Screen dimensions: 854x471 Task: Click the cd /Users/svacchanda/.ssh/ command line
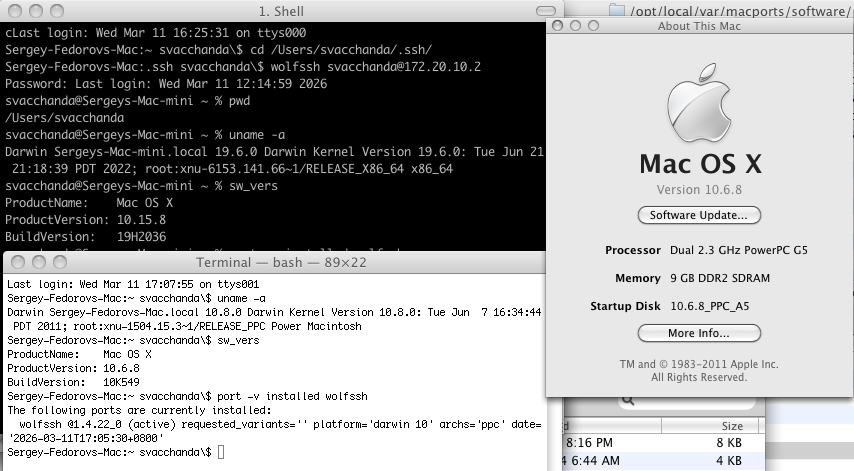218,50
